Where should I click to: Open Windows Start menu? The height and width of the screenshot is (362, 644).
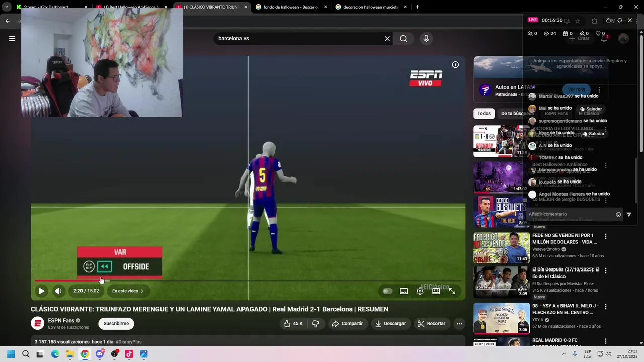coord(11,354)
